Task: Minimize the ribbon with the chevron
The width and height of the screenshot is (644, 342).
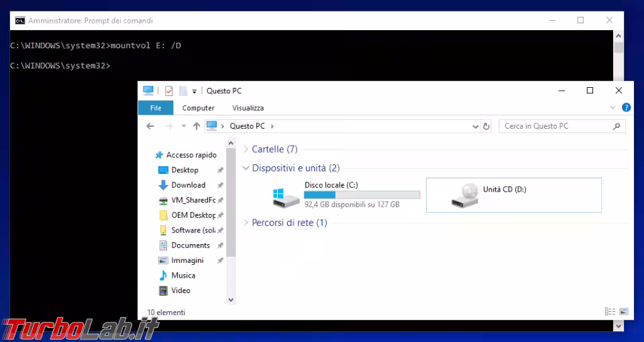Action: click(612, 107)
